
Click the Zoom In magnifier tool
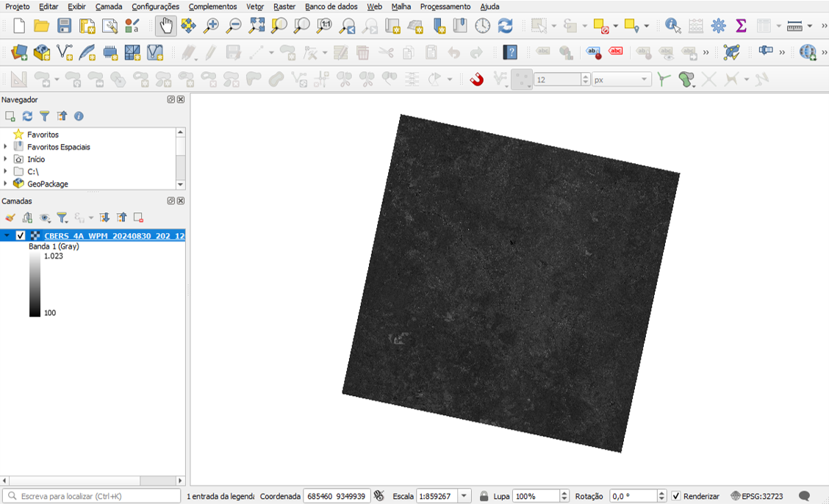(x=211, y=26)
